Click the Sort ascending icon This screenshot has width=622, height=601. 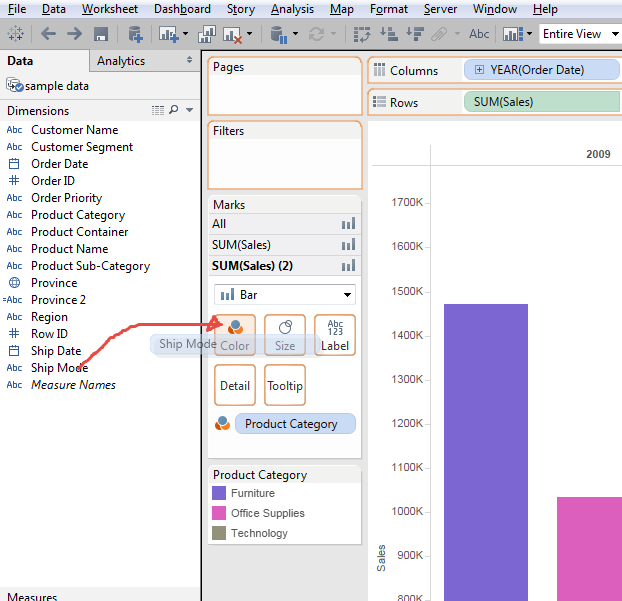point(389,34)
